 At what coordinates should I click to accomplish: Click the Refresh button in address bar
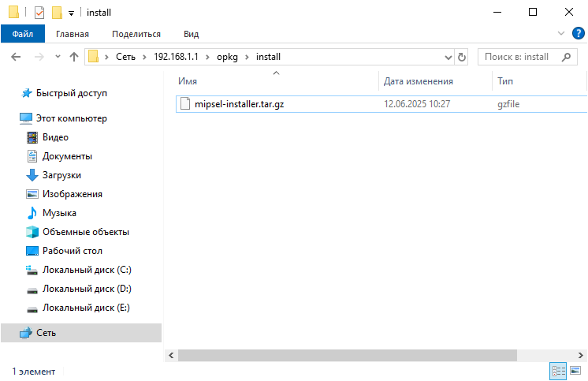[x=462, y=57]
